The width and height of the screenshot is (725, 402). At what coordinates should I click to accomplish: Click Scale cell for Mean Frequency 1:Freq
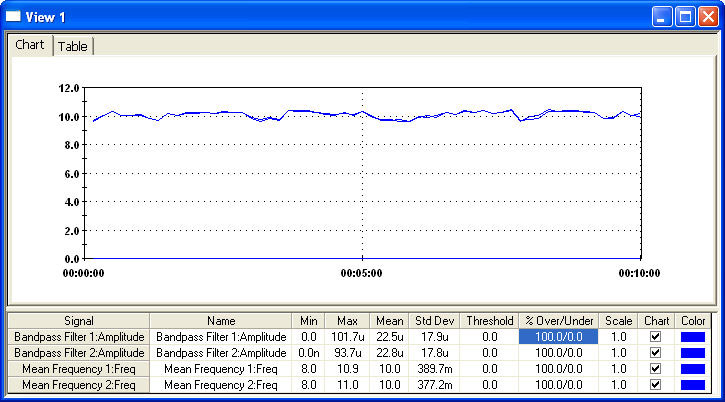[x=618, y=369]
